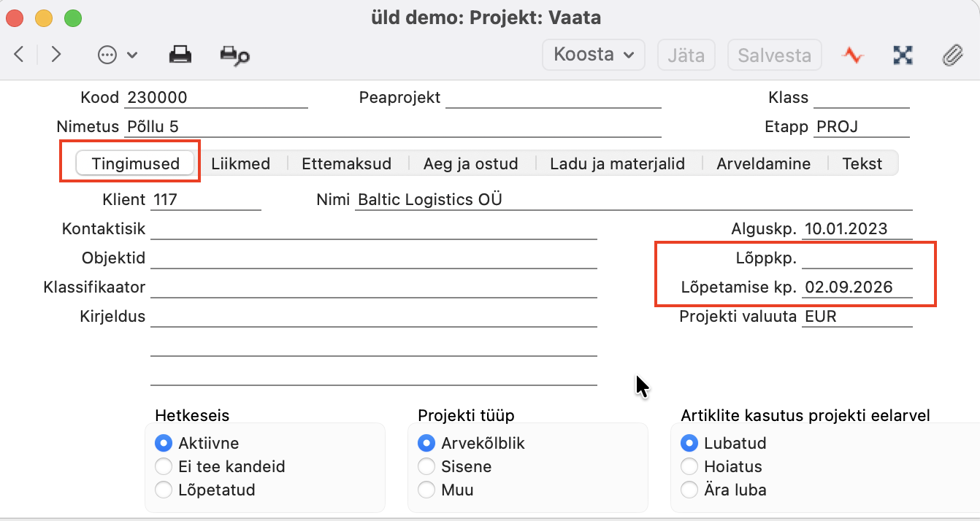
Task: Go to previous record with back arrow
Action: pos(20,55)
